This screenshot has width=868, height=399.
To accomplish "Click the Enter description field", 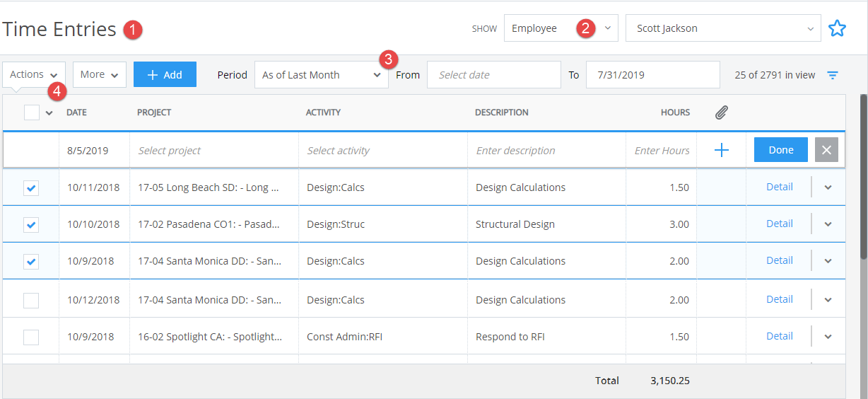I will click(x=547, y=151).
